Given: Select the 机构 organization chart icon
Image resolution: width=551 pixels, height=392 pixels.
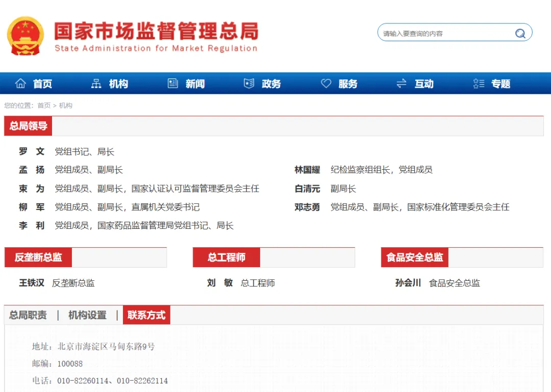Looking at the screenshot, I should (96, 84).
